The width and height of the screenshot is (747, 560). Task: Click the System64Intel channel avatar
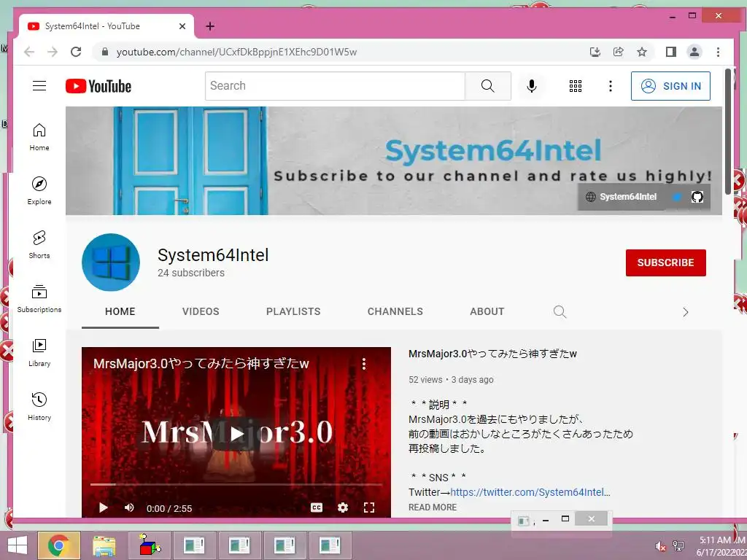(111, 262)
